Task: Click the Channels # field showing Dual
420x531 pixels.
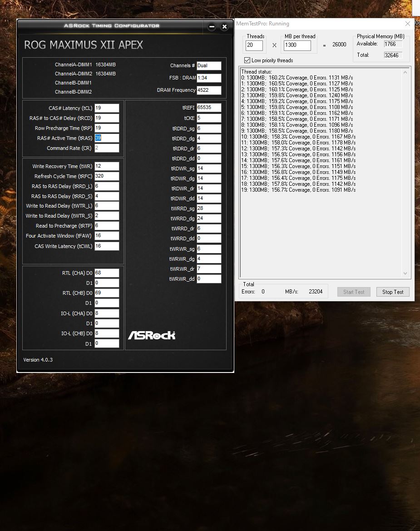Action: pyautogui.click(x=209, y=65)
